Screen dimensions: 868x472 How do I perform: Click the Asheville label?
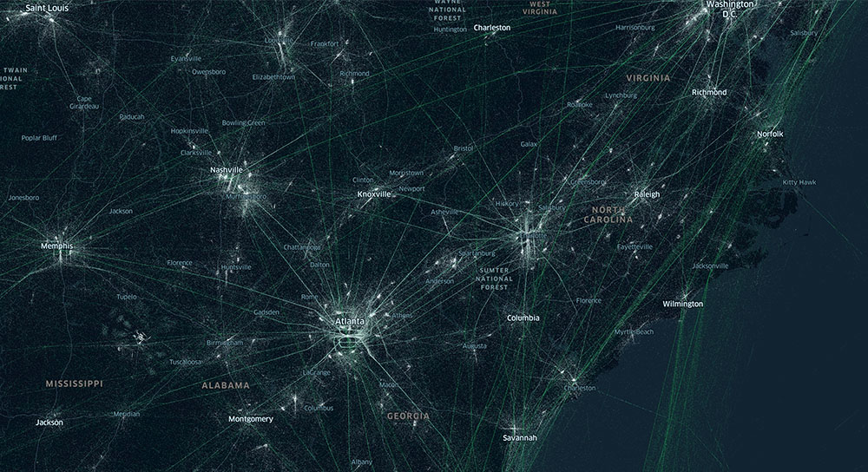coord(445,212)
